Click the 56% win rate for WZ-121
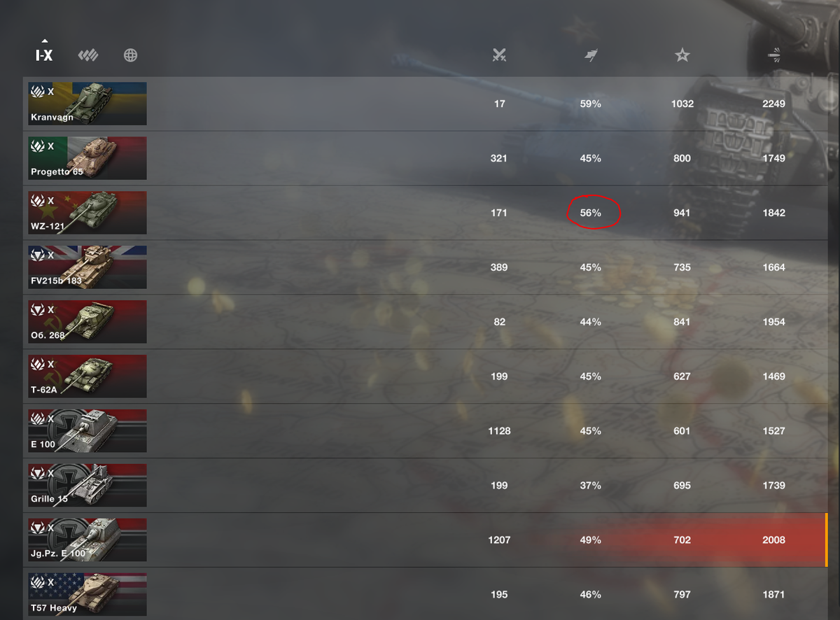 point(591,213)
